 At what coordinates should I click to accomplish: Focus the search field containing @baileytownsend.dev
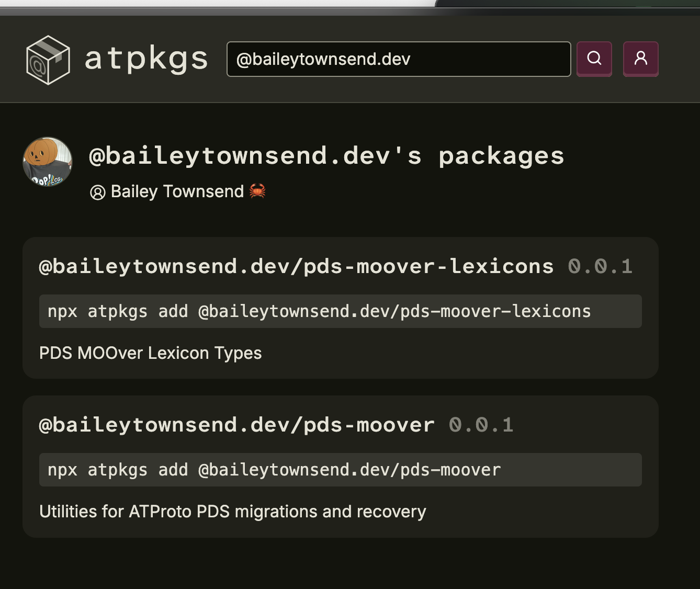click(398, 59)
